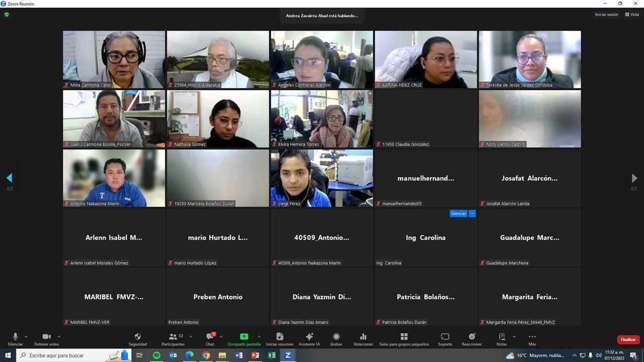Start recording with the Grabar button
The width and height of the screenshot is (644, 362).
[336, 337]
